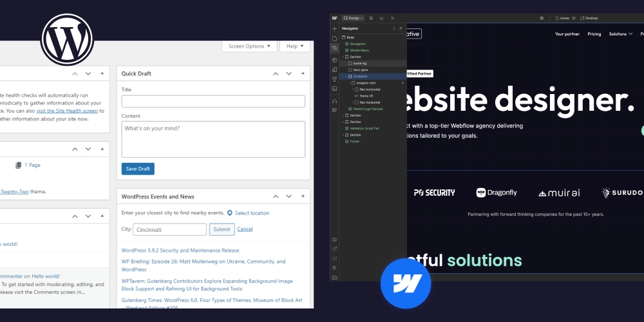644x322 pixels.
Task: Click the round WordPress logo badge
Action: click(68, 39)
